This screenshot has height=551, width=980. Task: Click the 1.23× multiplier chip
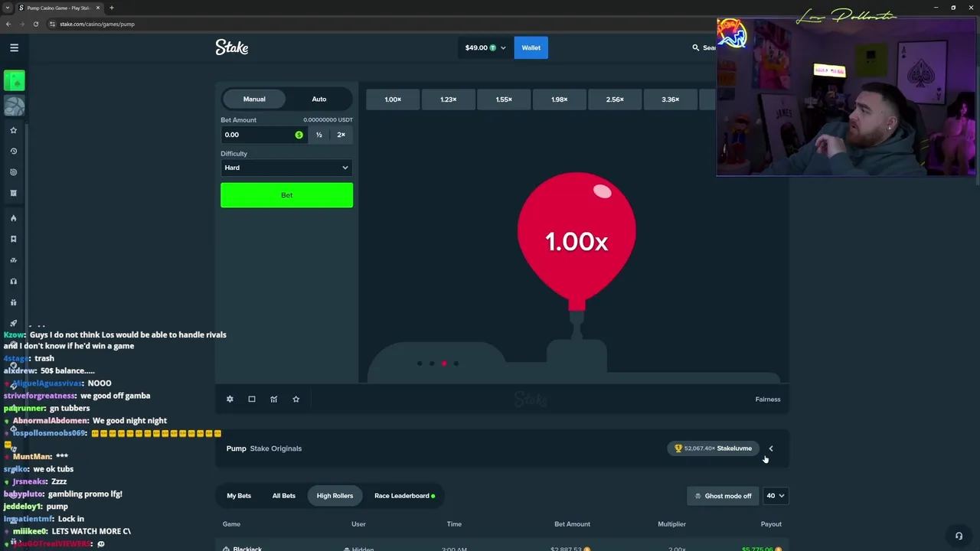(448, 99)
